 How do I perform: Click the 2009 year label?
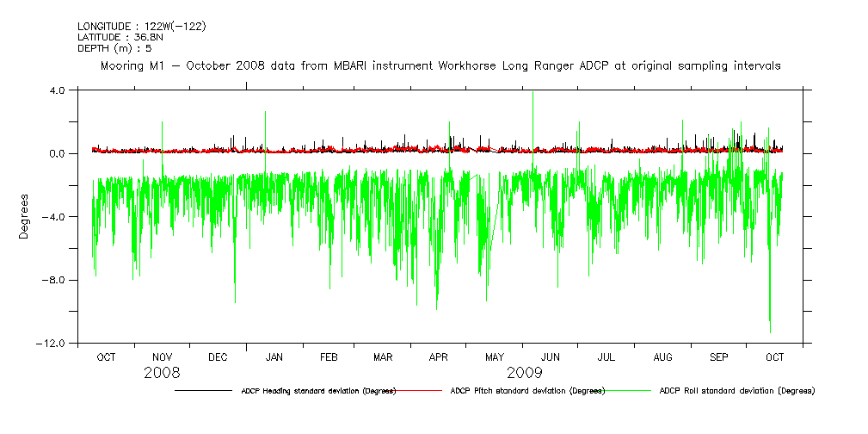524,373
